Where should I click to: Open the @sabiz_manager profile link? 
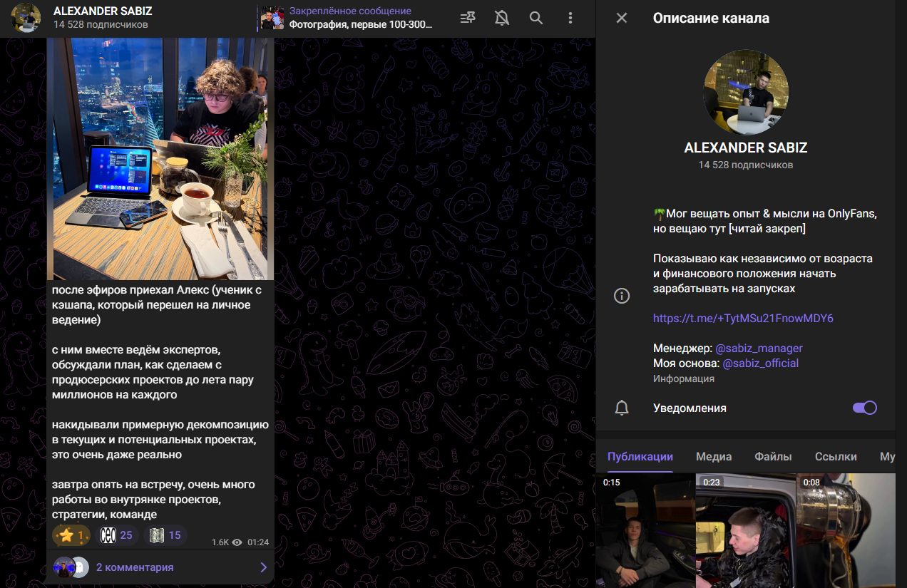pos(759,349)
